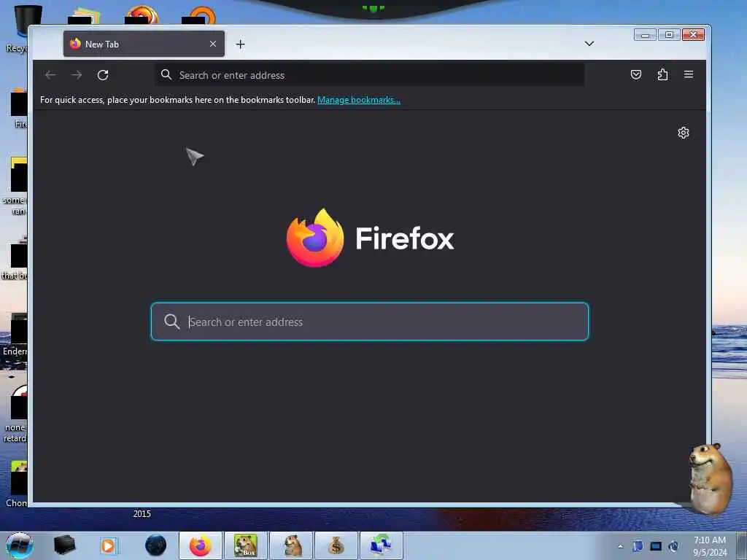Click the monitor tray icon

[x=656, y=546]
